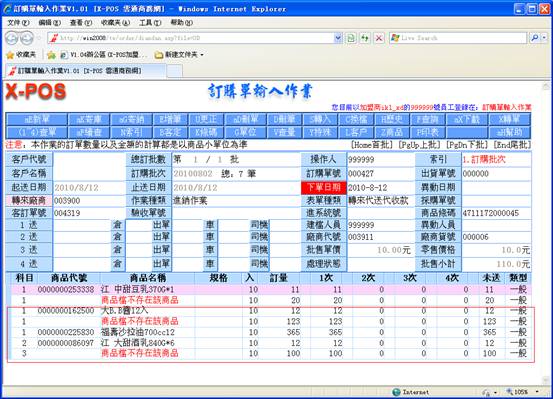Expand the 新建文件夹 favorites folder
This screenshot has width=553, height=399.
click(x=180, y=55)
